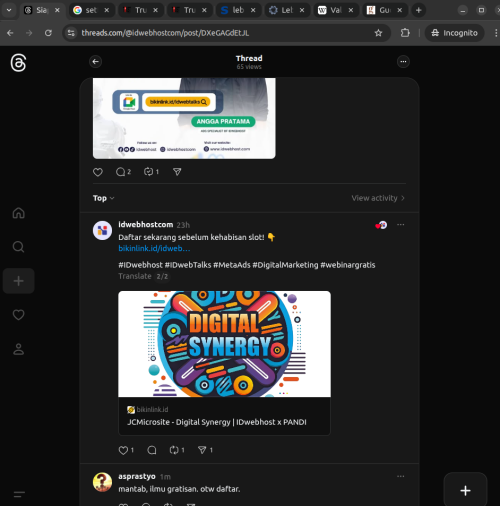Screen dimensions: 500x506
Task: Open Search from the sidebar
Action: tap(18, 247)
